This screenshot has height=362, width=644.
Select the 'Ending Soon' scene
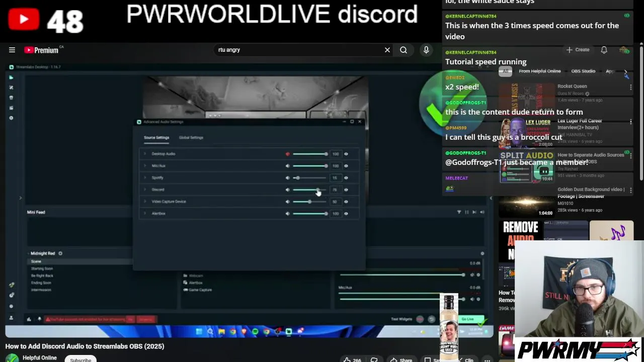[41, 283]
